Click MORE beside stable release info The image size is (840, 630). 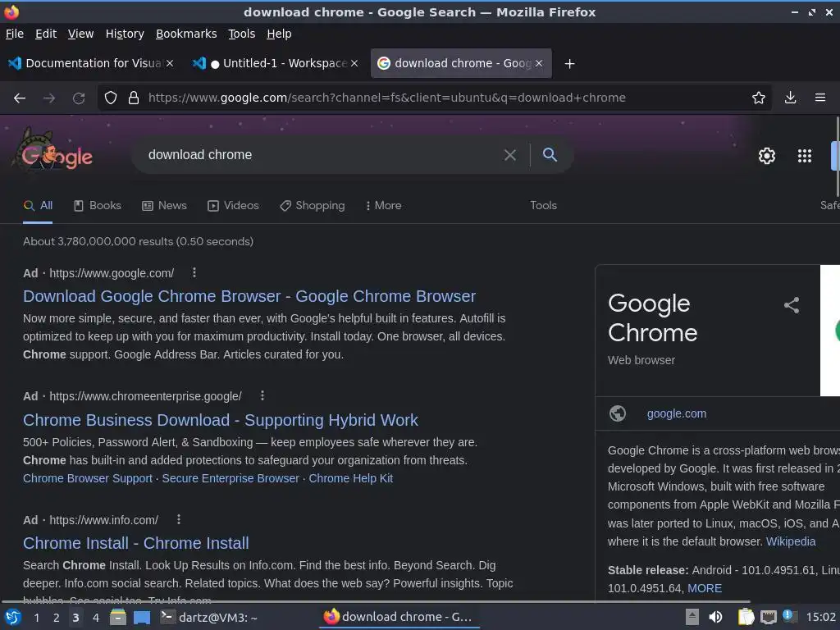(x=705, y=588)
